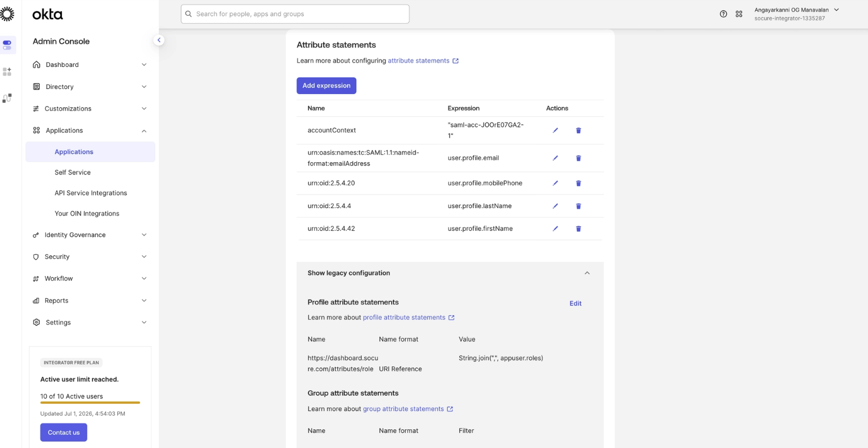Delete the user.profile.email attribute row
This screenshot has height=448, width=868.
(x=578, y=158)
